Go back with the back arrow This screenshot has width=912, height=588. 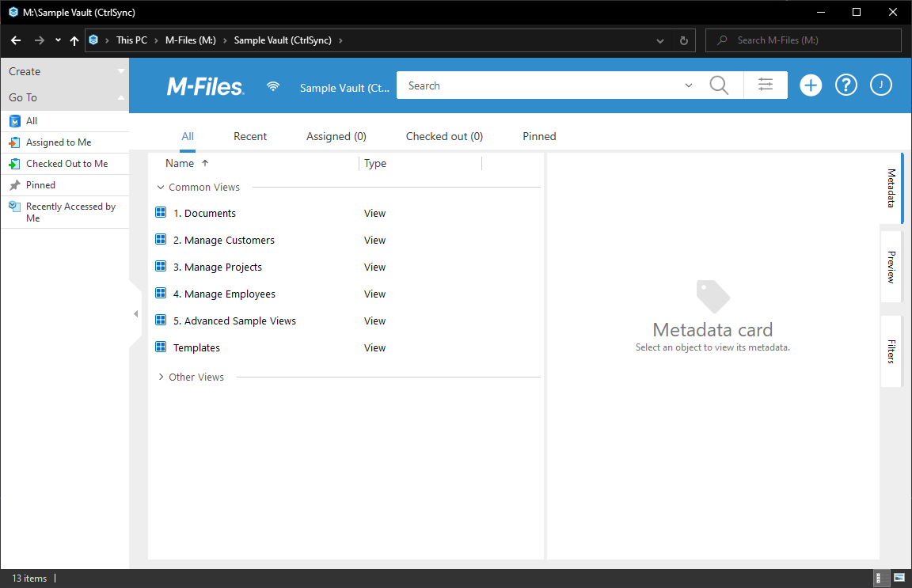click(16, 40)
